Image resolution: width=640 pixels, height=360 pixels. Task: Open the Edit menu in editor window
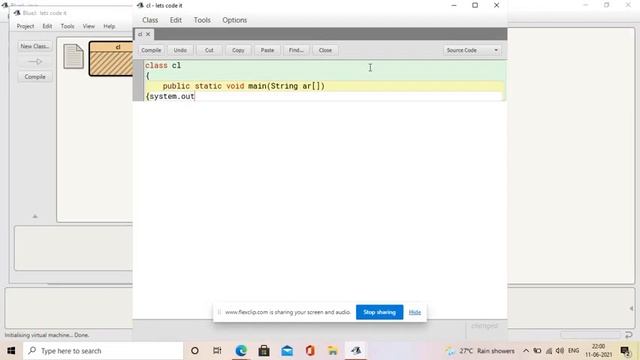176,20
